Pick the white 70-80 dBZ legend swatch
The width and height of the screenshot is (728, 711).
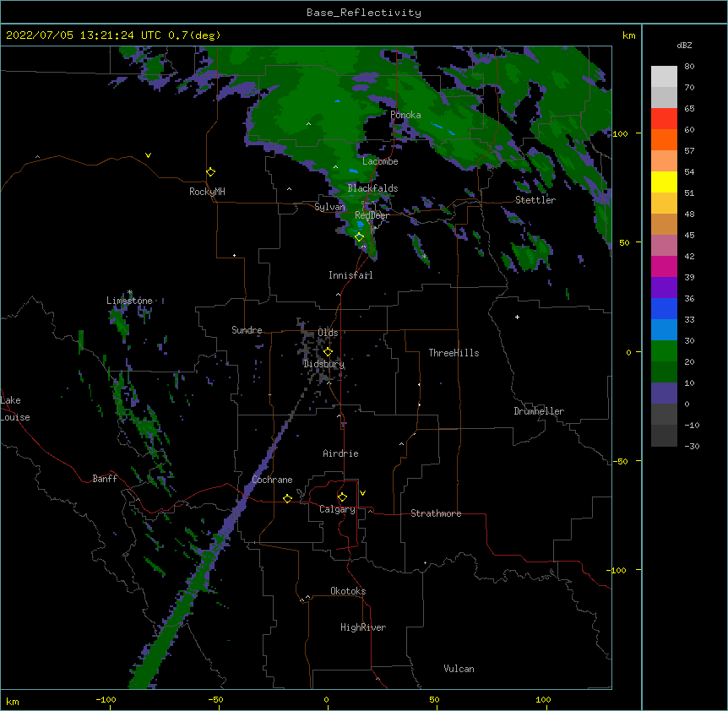664,77
